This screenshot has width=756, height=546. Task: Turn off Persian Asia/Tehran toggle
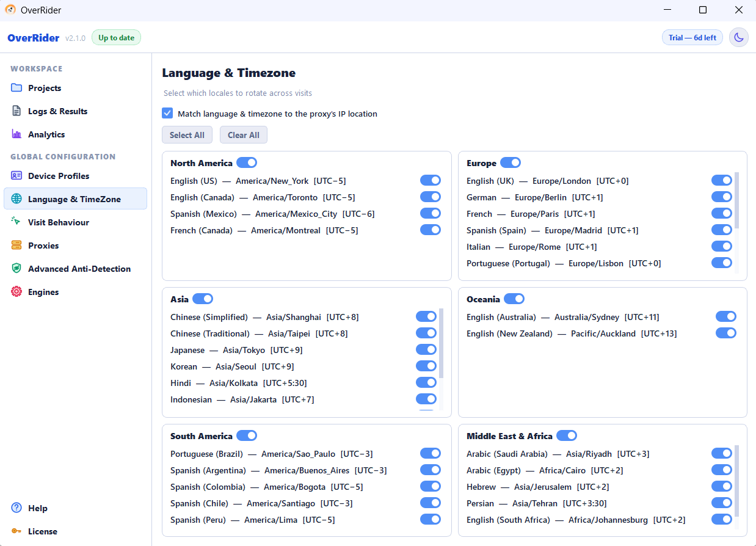tap(722, 503)
